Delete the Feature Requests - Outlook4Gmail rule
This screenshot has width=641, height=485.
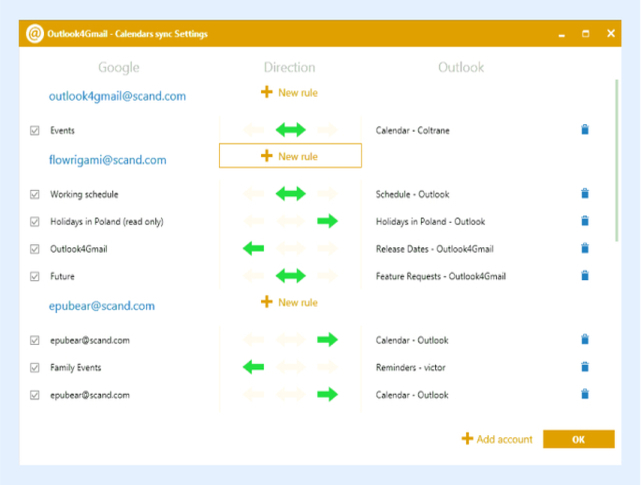[x=585, y=276]
